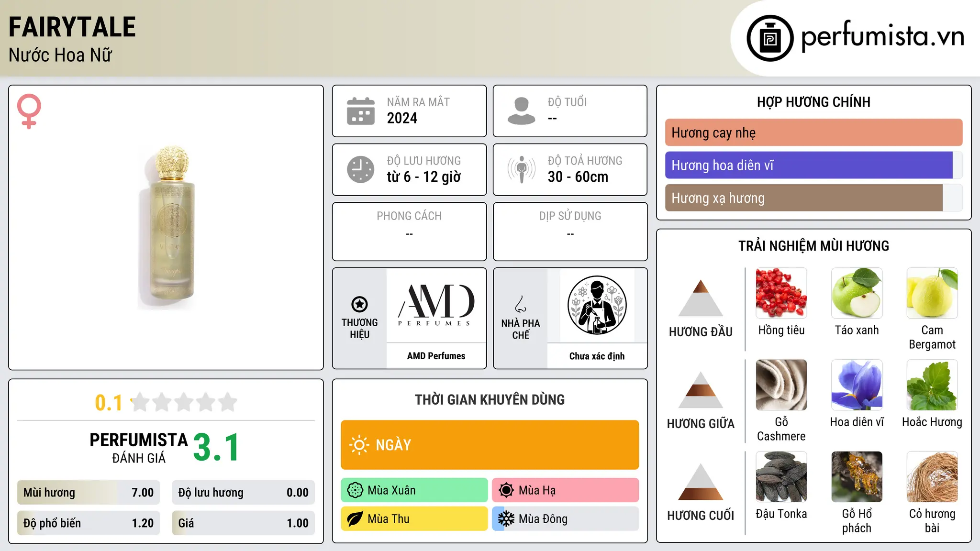Click the Mùa Đông season bar
The width and height of the screenshot is (980, 551).
click(x=566, y=519)
